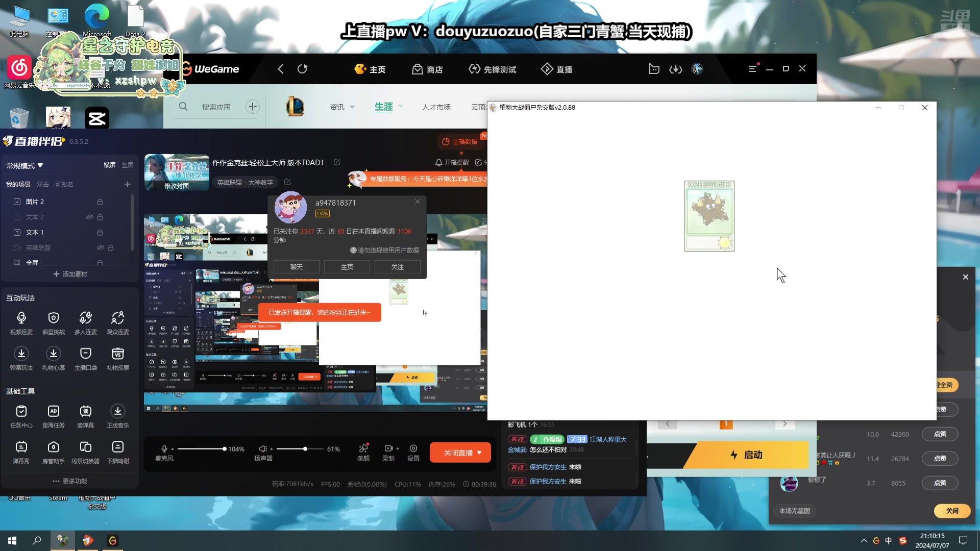Click stream cover thumbnail 修改封面
This screenshot has width=980, height=551.
coord(177,172)
